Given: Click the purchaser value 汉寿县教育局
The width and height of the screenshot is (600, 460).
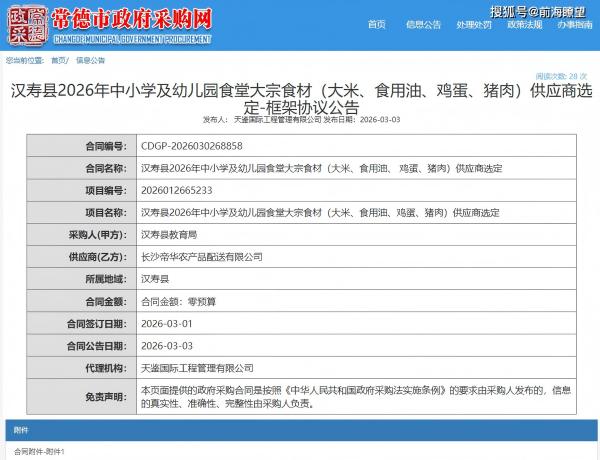Looking at the screenshot, I should (x=169, y=234).
